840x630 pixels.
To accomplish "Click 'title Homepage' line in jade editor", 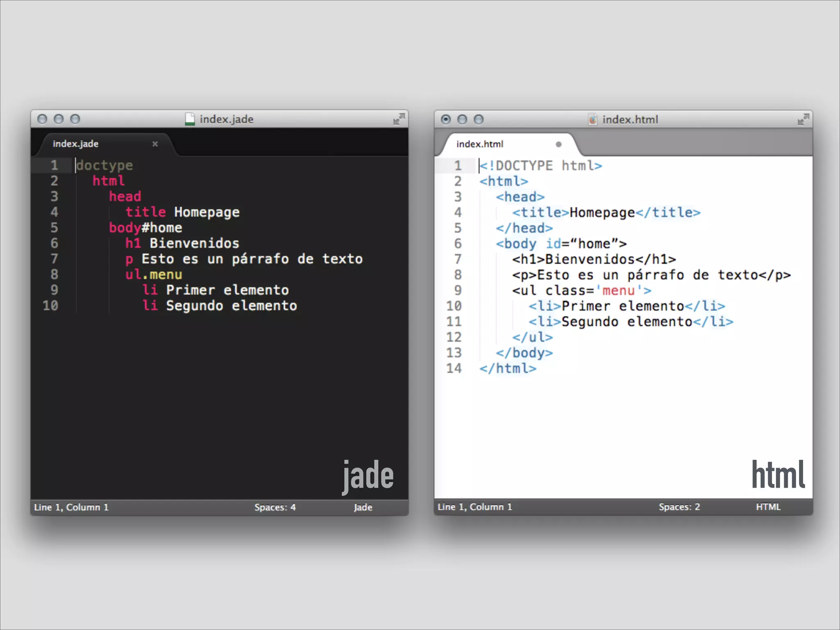I will [183, 212].
